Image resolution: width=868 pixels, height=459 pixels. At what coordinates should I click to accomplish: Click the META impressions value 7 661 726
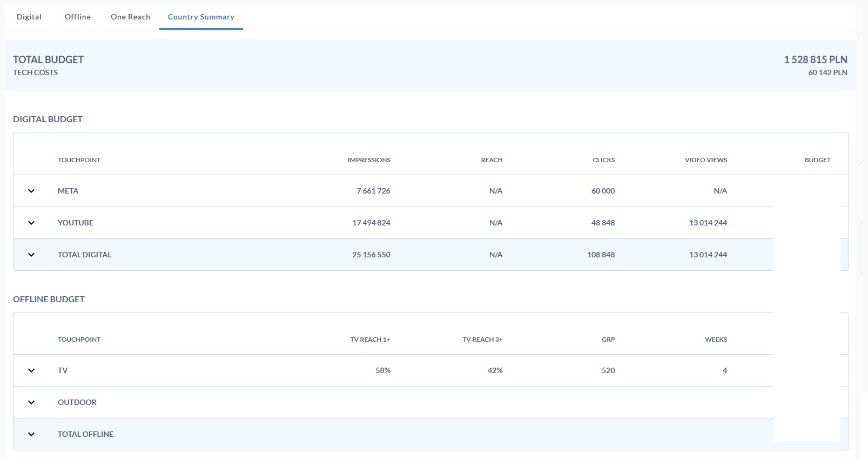click(x=373, y=191)
